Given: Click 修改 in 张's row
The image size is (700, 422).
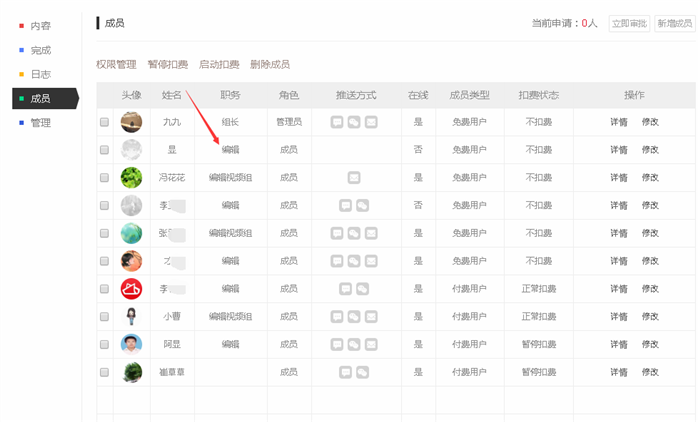Looking at the screenshot, I should coord(650,233).
